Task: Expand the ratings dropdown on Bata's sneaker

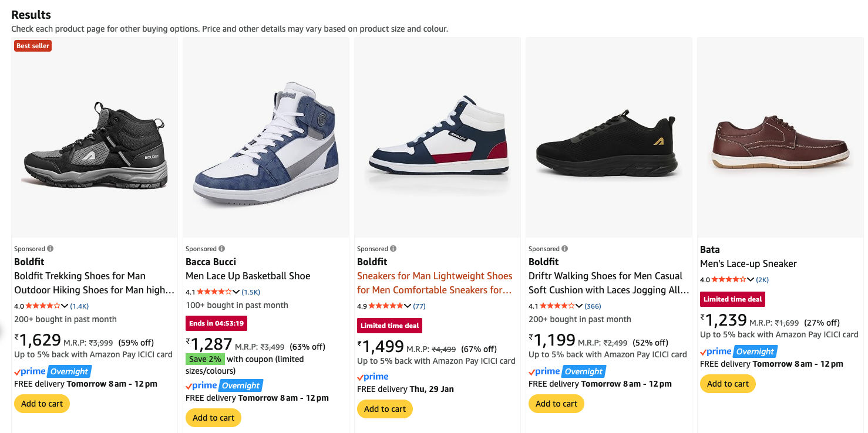Action: click(x=751, y=279)
